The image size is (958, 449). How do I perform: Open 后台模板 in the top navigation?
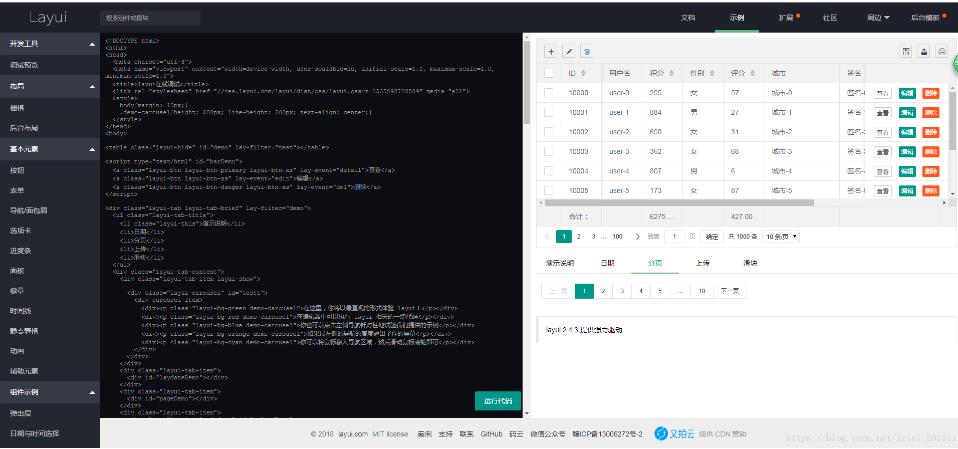(927, 18)
